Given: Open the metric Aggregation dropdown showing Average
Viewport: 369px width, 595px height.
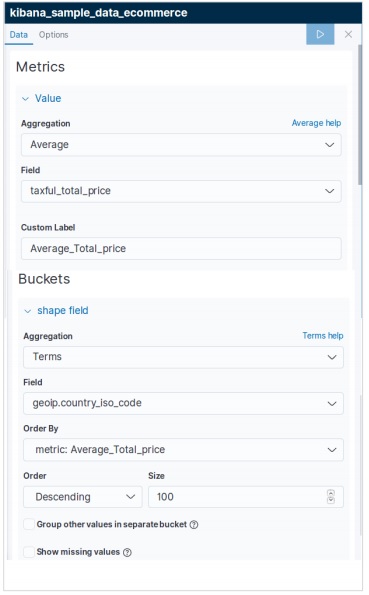Looking at the screenshot, I should pos(181,145).
